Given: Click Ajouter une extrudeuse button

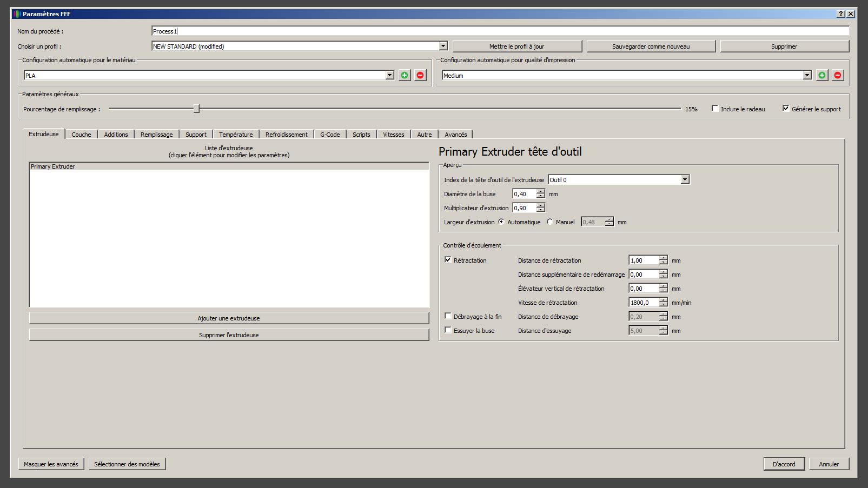Looking at the screenshot, I should pyautogui.click(x=229, y=318).
